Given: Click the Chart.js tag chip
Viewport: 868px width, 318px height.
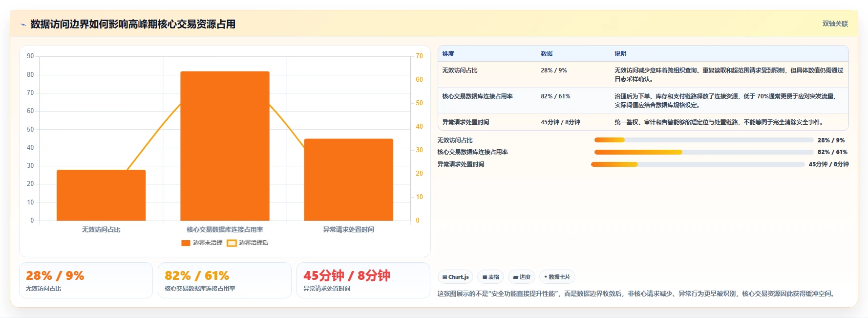Looking at the screenshot, I should [456, 277].
